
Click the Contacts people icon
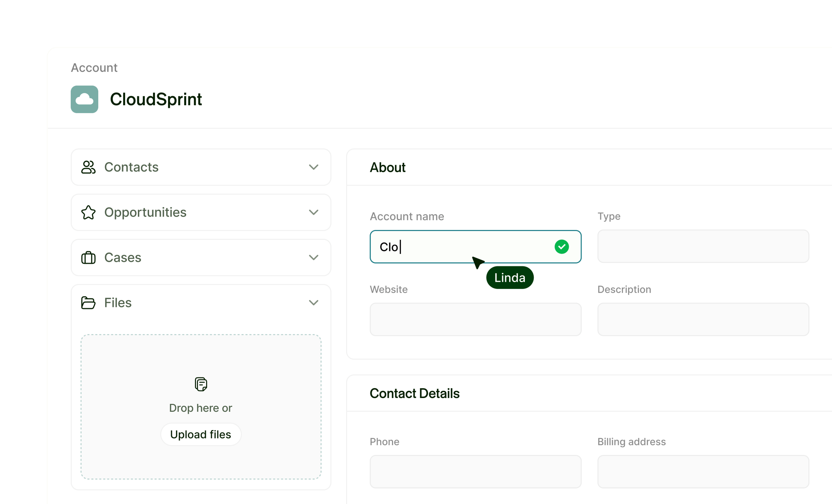click(88, 167)
